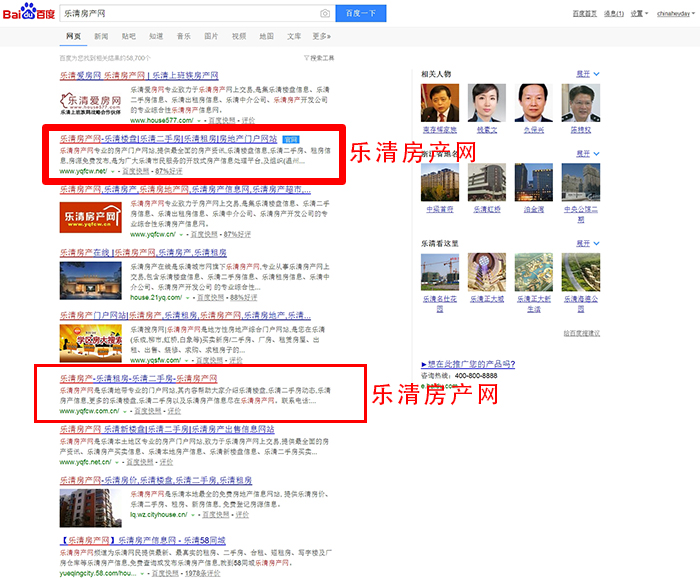Click woman's portrait in 相关人物
700x578 pixels.
[x=487, y=103]
